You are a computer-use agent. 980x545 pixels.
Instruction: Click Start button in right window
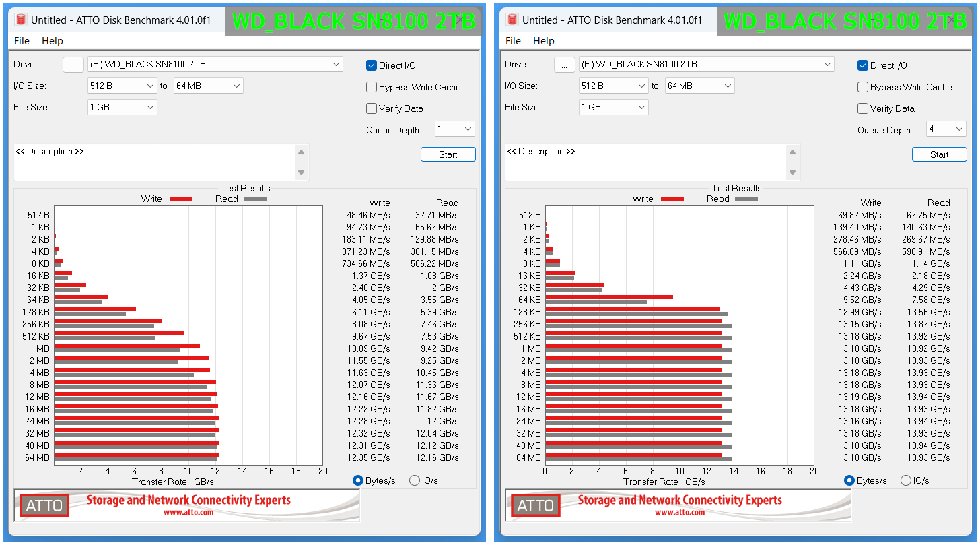coord(939,154)
